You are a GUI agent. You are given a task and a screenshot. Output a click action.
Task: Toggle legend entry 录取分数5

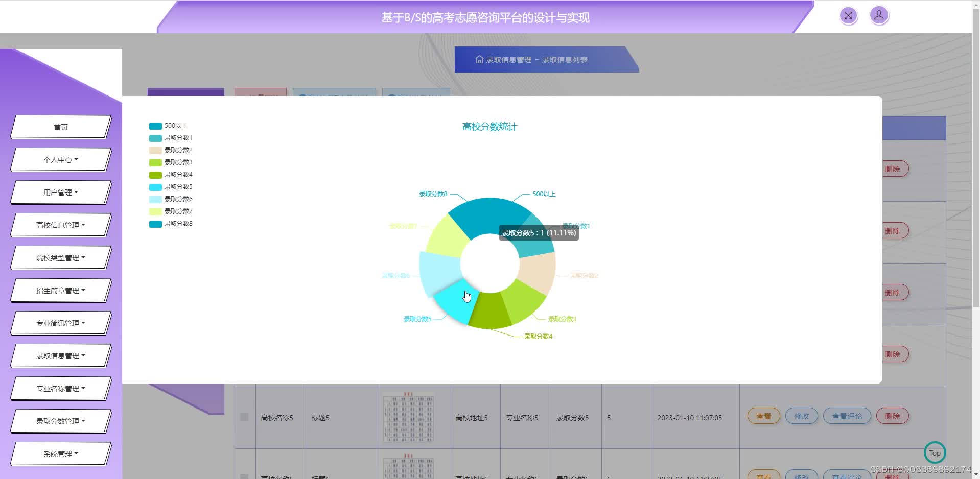pyautogui.click(x=171, y=187)
